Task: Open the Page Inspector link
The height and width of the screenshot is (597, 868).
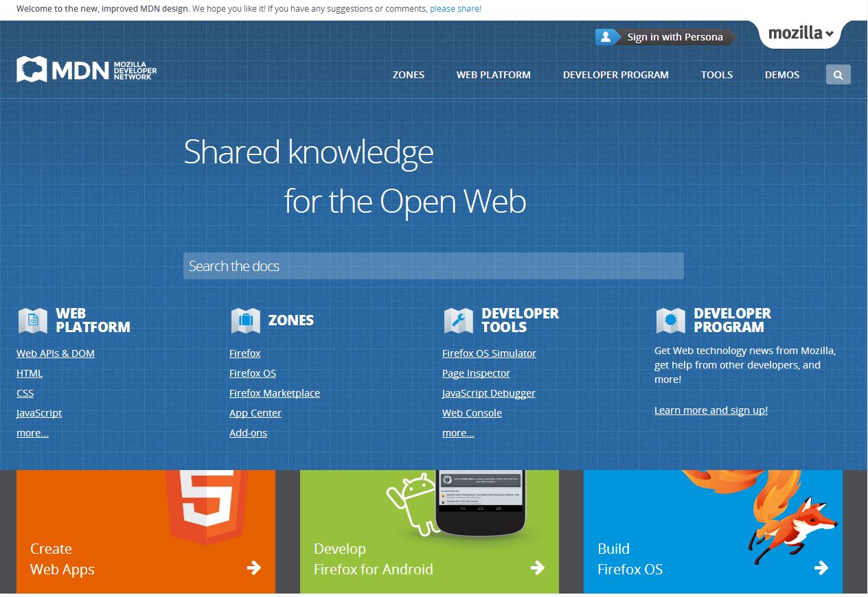Action: click(x=476, y=373)
